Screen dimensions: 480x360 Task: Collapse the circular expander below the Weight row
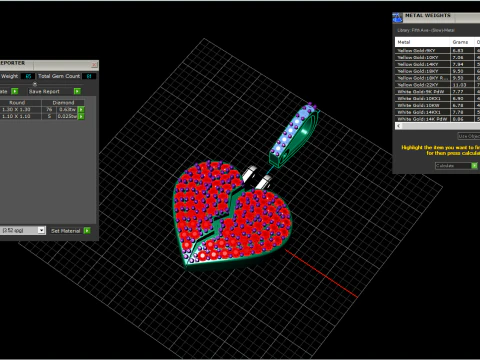click(34, 84)
